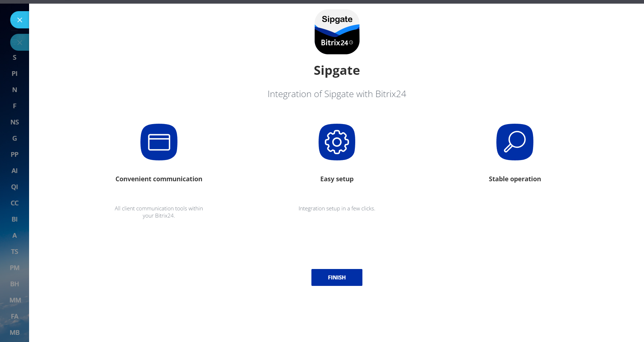This screenshot has height=342, width=644.
Task: Go to the NS sidebar entry
Action: click(15, 122)
